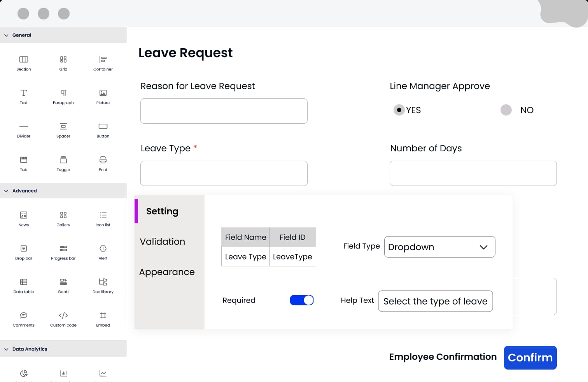The image size is (588, 382).
Task: Click the Custom code icon
Action: [x=63, y=315]
